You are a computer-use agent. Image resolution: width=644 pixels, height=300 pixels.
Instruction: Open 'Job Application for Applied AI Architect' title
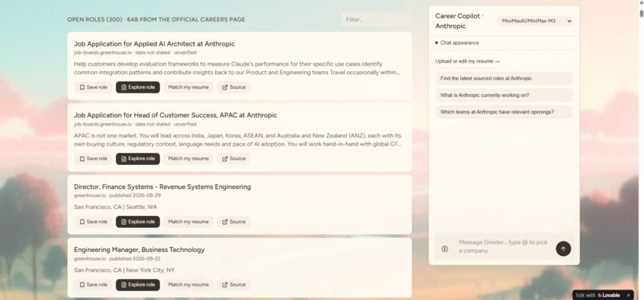tap(154, 44)
